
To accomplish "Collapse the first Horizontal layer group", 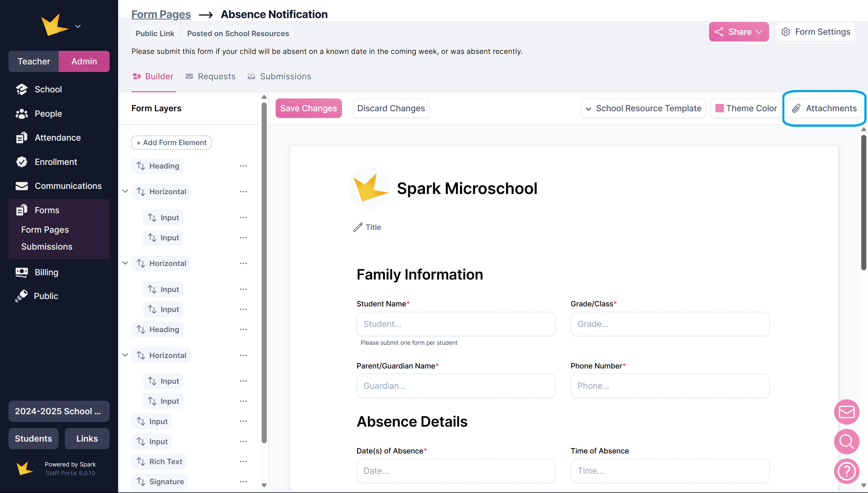I will [x=125, y=192].
